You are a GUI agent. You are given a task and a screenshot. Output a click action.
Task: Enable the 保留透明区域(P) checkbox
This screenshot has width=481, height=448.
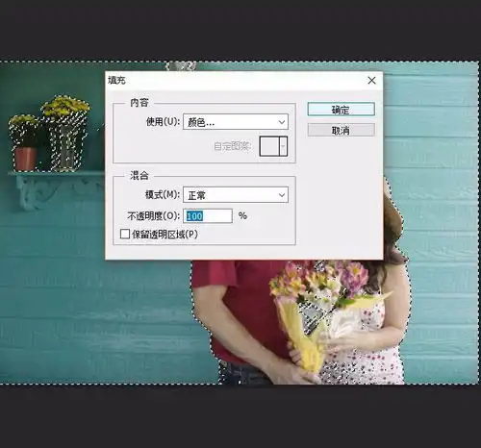point(125,234)
